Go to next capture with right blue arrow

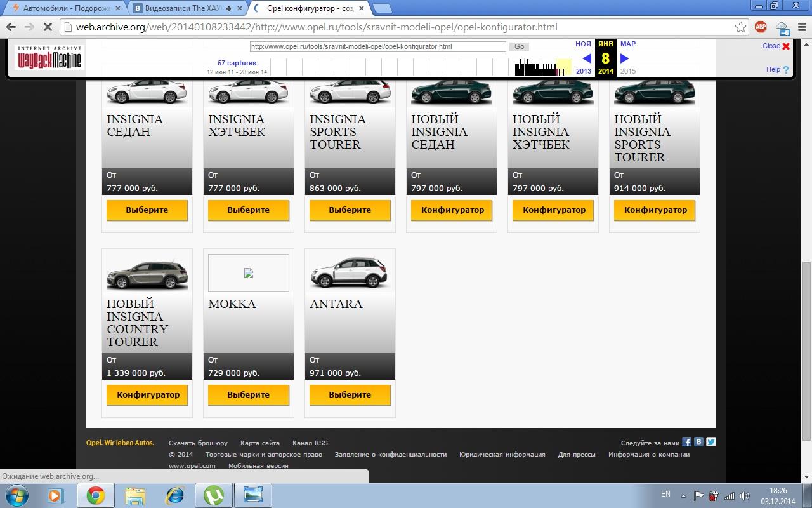[x=624, y=58]
